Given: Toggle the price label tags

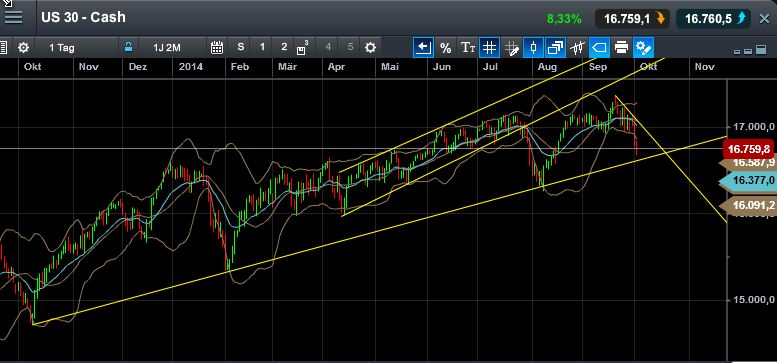Looking at the screenshot, I should pos(599,48).
